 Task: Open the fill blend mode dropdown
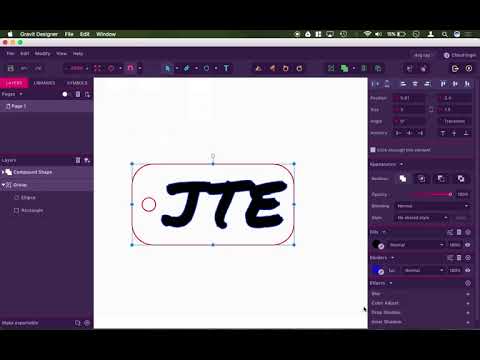click(x=416, y=245)
